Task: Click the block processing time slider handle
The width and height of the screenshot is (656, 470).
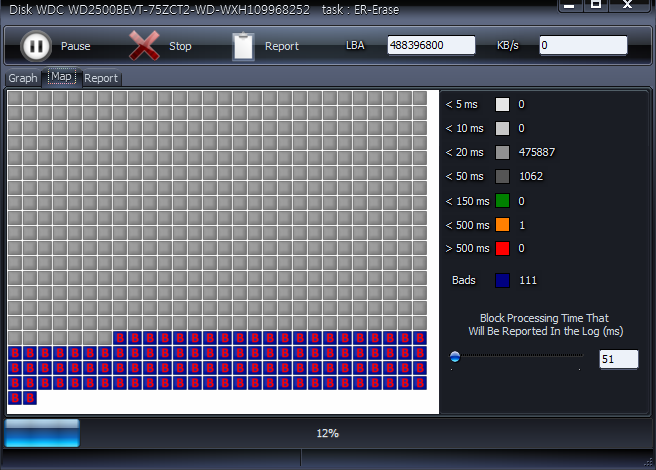Action: coord(455,357)
